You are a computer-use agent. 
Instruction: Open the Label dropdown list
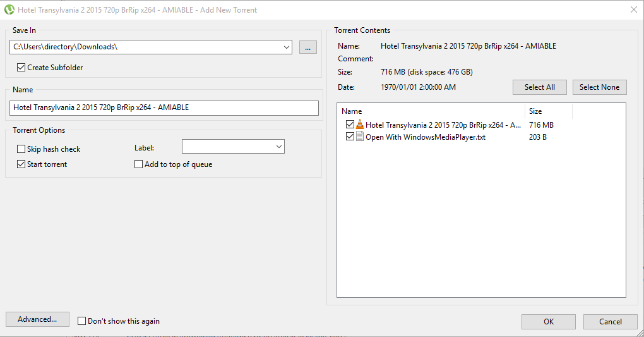[279, 147]
